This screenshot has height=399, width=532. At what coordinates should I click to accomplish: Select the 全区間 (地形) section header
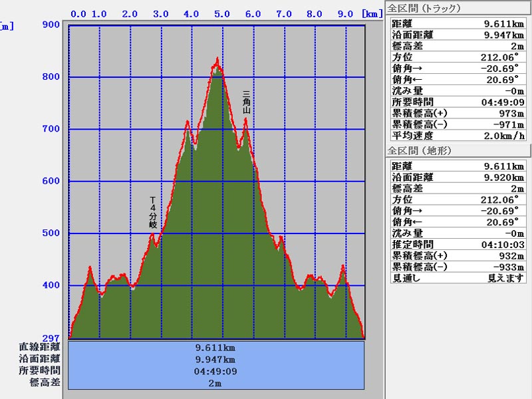click(420, 151)
